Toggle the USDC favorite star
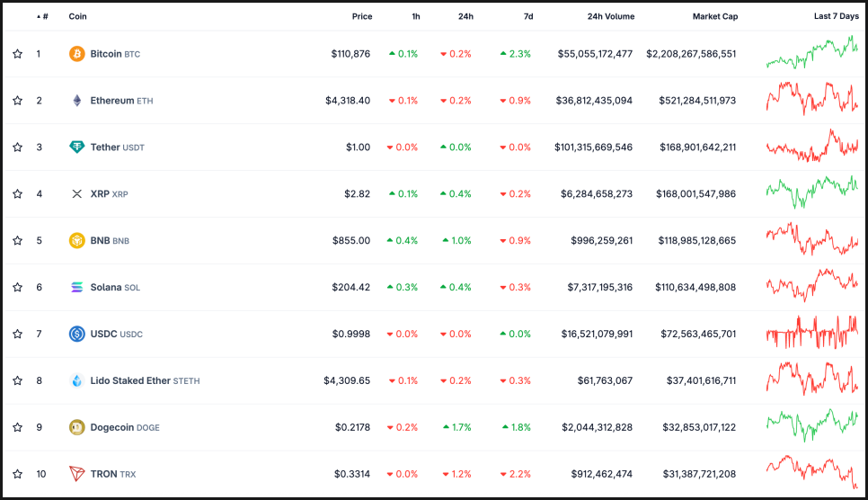This screenshot has height=500, width=868. coord(18,334)
